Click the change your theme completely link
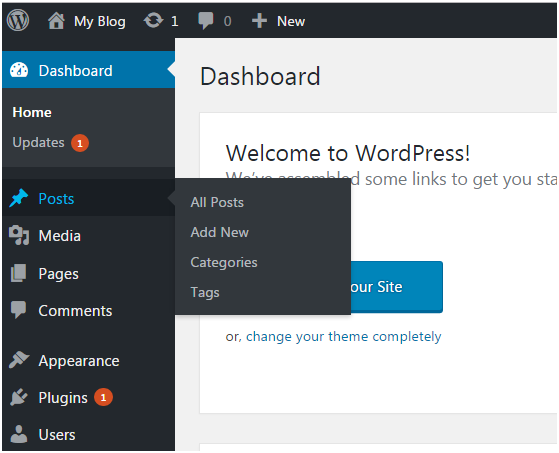This screenshot has height=453, width=559. pos(343,336)
